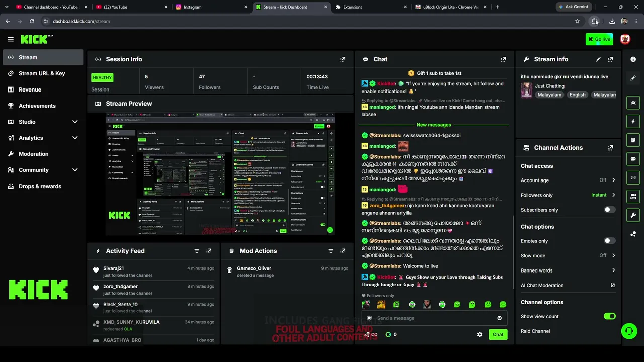Switch to the Instagram browser tab
The height and width of the screenshot is (362, 644).
(x=211, y=7)
